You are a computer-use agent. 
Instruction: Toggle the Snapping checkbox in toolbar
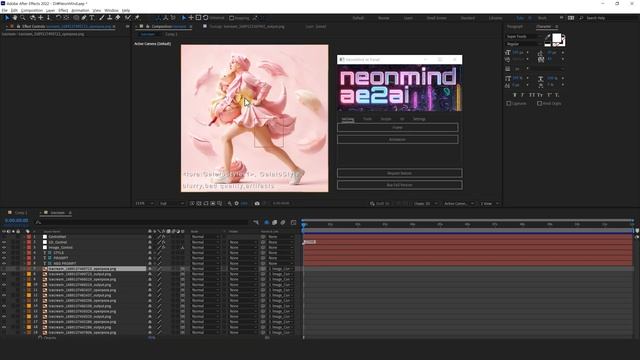pyautogui.click(x=231, y=18)
